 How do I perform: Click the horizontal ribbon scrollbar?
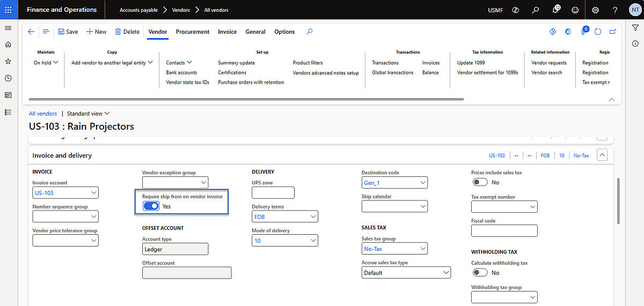[x=246, y=99]
